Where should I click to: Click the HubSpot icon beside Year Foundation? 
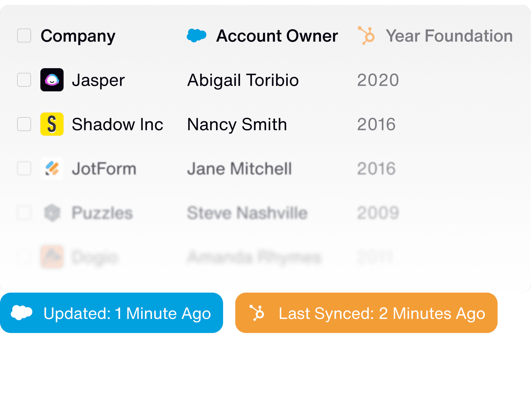[367, 36]
